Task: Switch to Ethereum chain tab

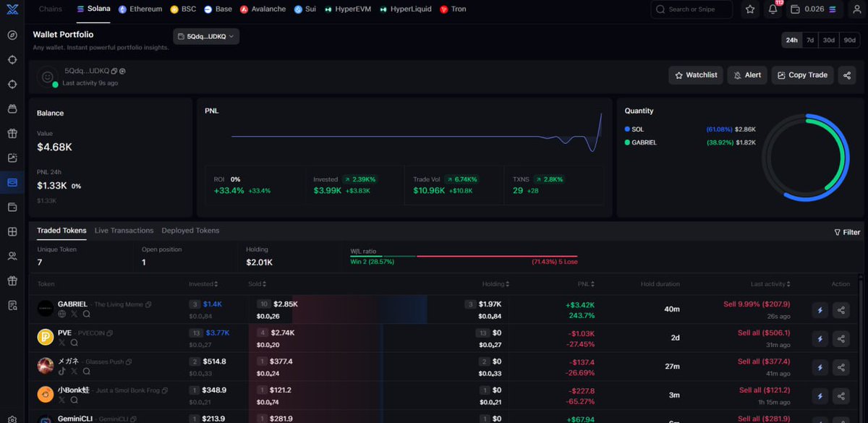Action: click(140, 9)
